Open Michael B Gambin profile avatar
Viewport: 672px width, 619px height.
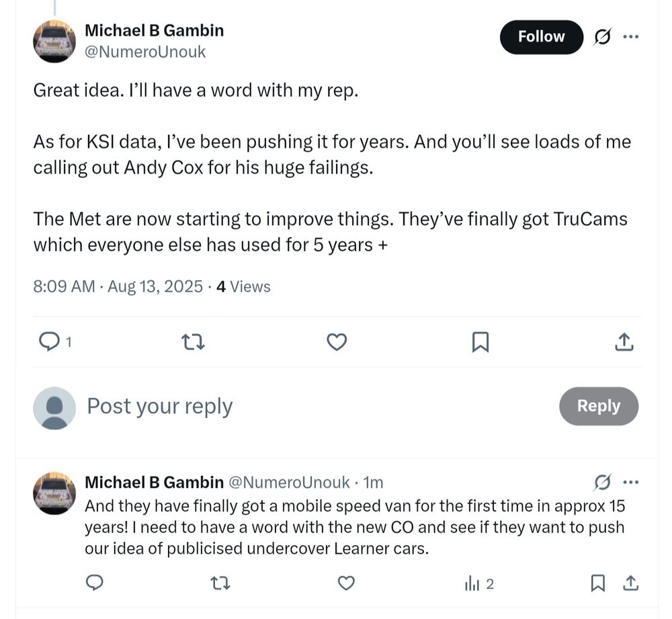pyautogui.click(x=54, y=41)
